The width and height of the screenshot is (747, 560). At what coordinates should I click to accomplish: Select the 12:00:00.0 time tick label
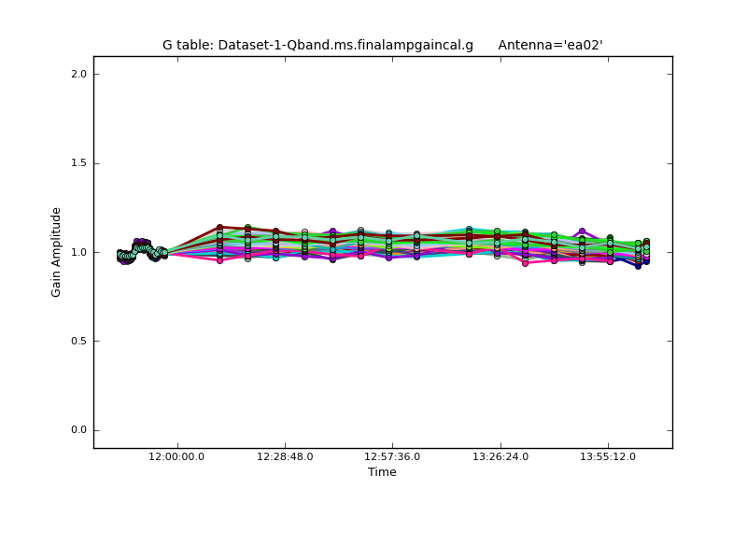176,456
